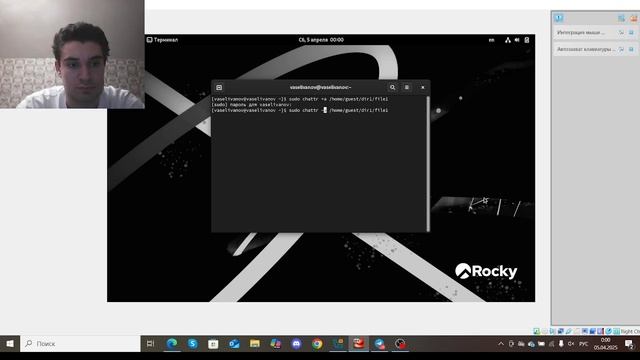The image size is (640, 360).
Task: Close the terminal window with the X
Action: click(x=422, y=87)
